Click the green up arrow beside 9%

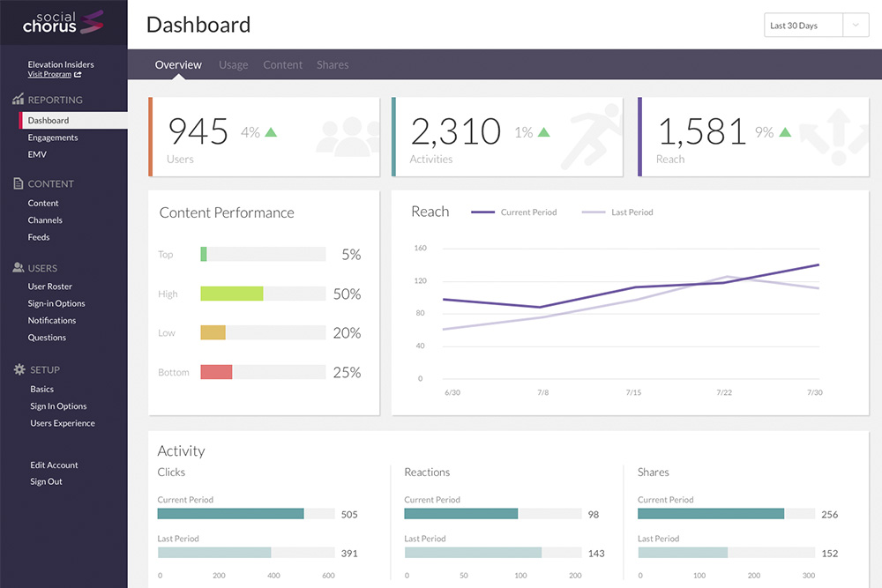pyautogui.click(x=785, y=132)
